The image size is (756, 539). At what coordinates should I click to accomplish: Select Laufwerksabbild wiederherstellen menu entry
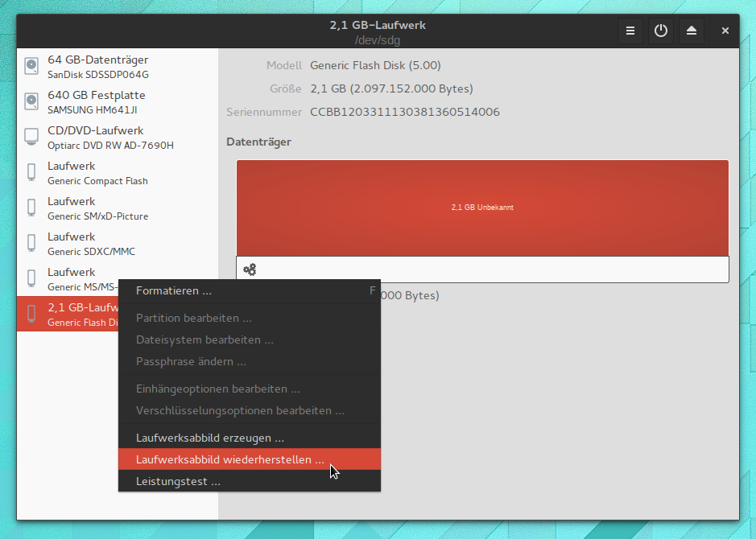pyautogui.click(x=230, y=460)
